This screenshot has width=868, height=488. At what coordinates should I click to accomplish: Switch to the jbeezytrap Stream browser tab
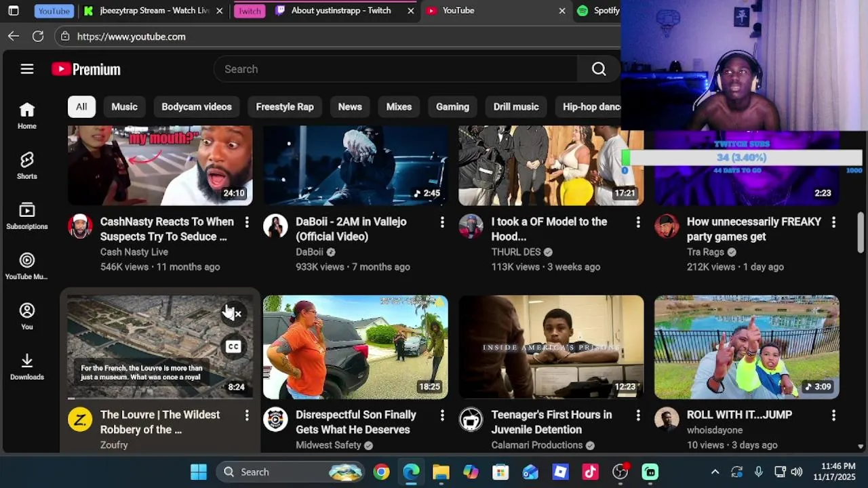[155, 10]
